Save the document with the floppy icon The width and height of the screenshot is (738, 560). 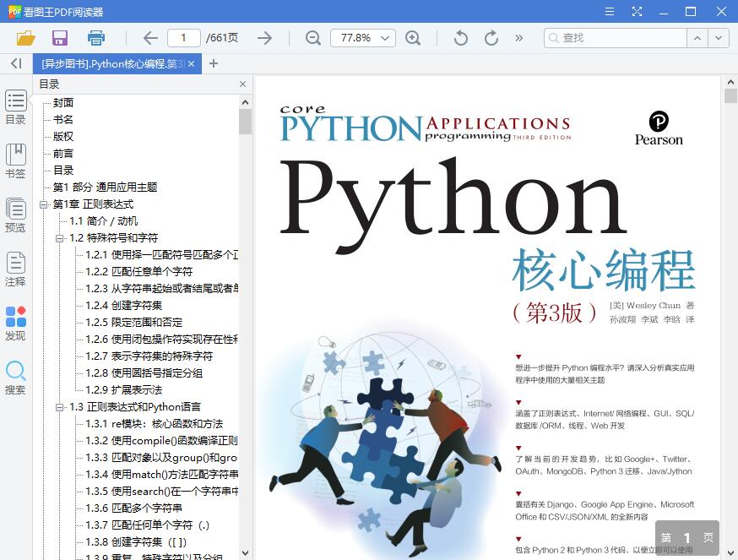click(x=60, y=38)
